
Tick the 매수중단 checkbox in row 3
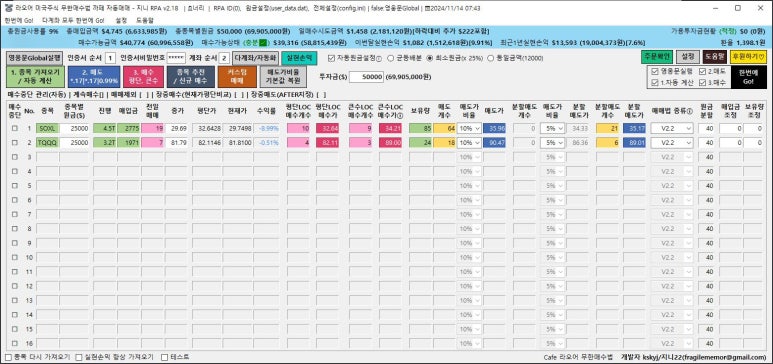(15, 157)
